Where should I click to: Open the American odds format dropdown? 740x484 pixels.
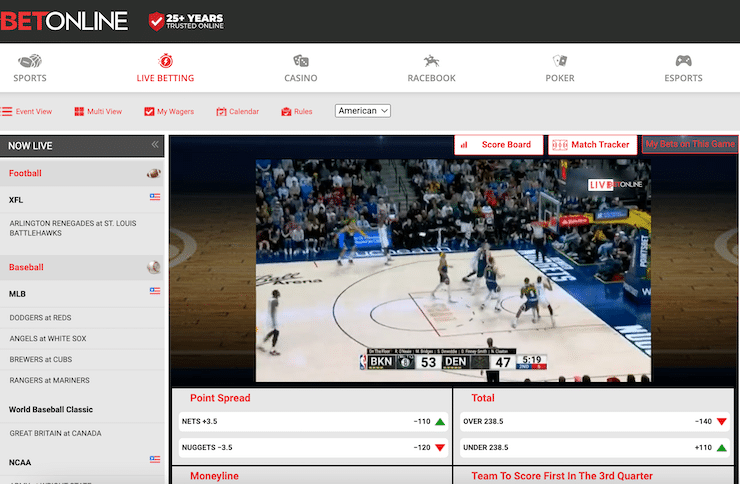[362, 111]
